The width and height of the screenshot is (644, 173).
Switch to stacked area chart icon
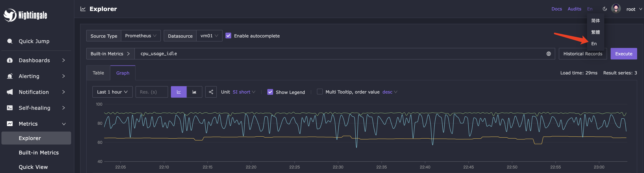click(x=194, y=92)
